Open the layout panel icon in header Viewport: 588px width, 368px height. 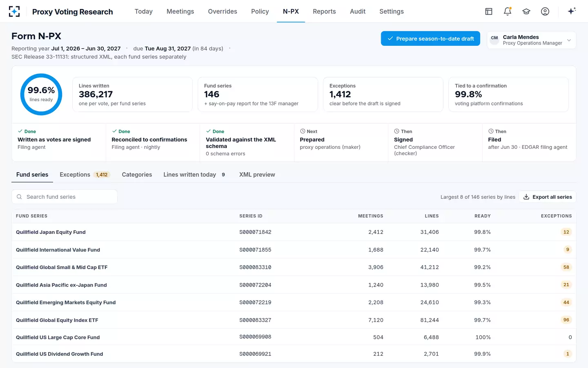click(x=489, y=11)
